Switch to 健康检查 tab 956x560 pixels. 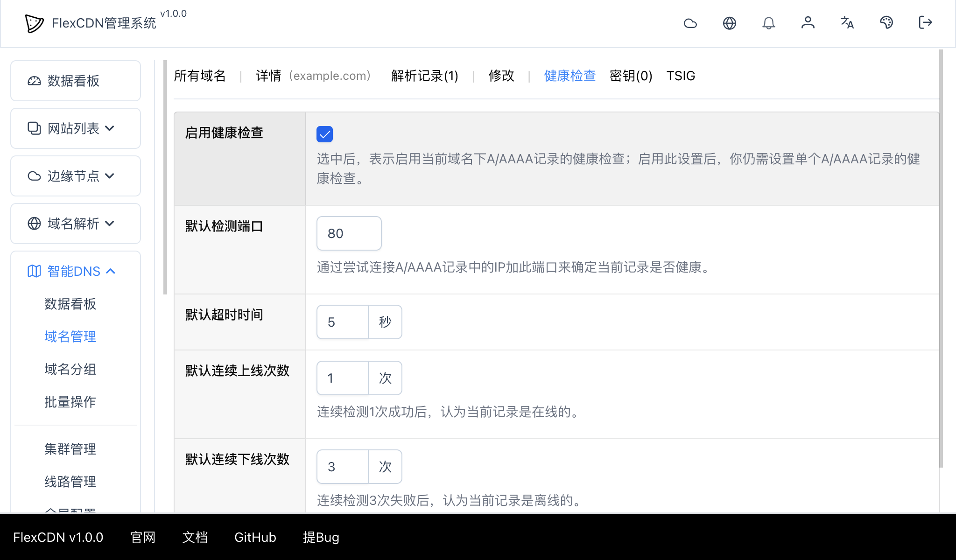(569, 76)
